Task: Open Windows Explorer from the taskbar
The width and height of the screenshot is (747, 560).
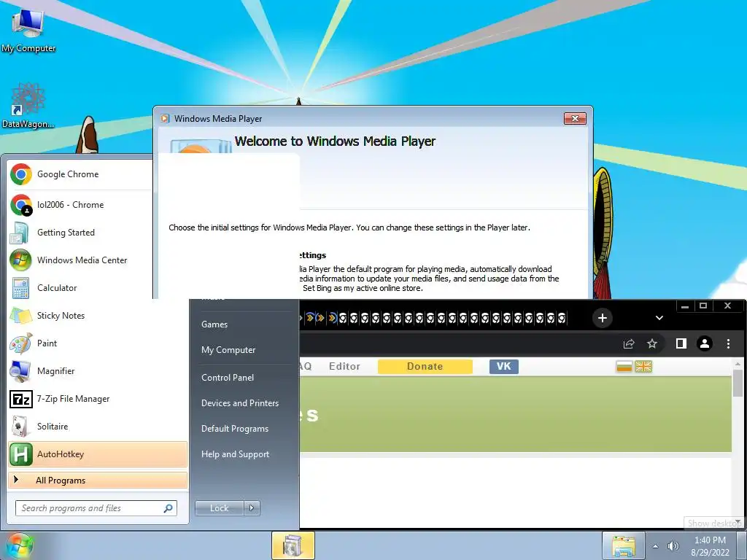Action: [x=624, y=545]
